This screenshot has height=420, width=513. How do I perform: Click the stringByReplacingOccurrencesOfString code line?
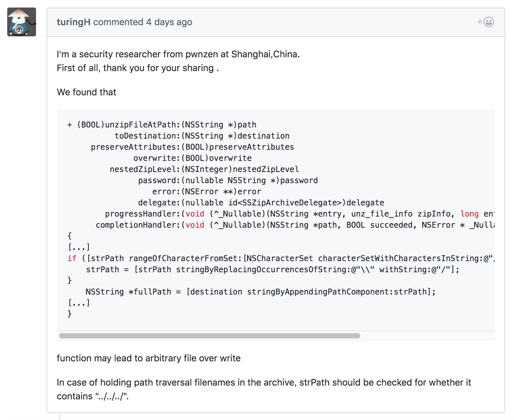(x=273, y=270)
